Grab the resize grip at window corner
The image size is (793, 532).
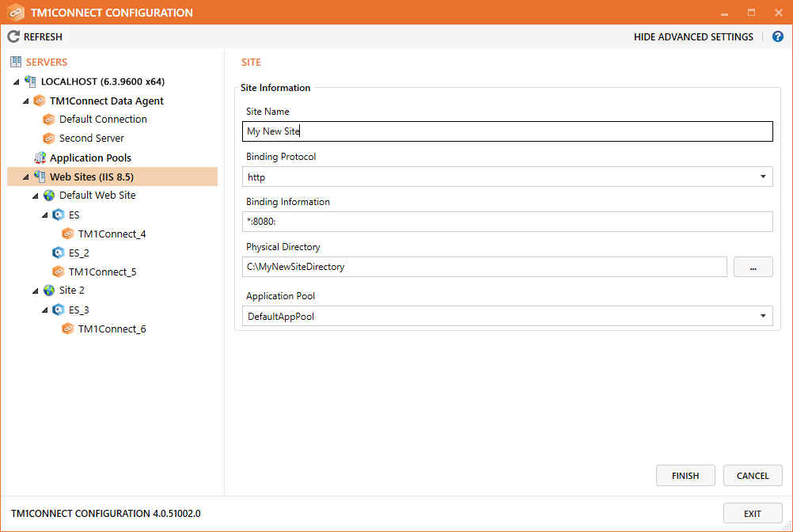point(787,526)
